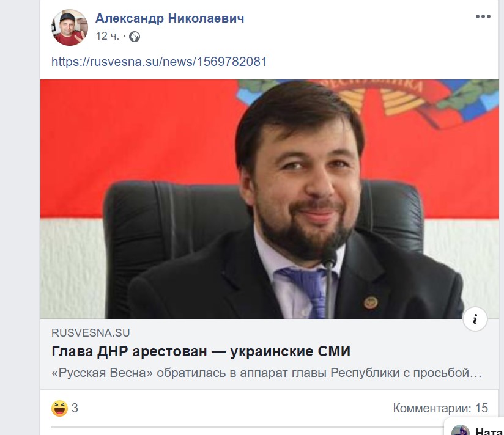Follow the rusvesna.su/news URL link
This screenshot has height=435, width=504.
(x=159, y=62)
